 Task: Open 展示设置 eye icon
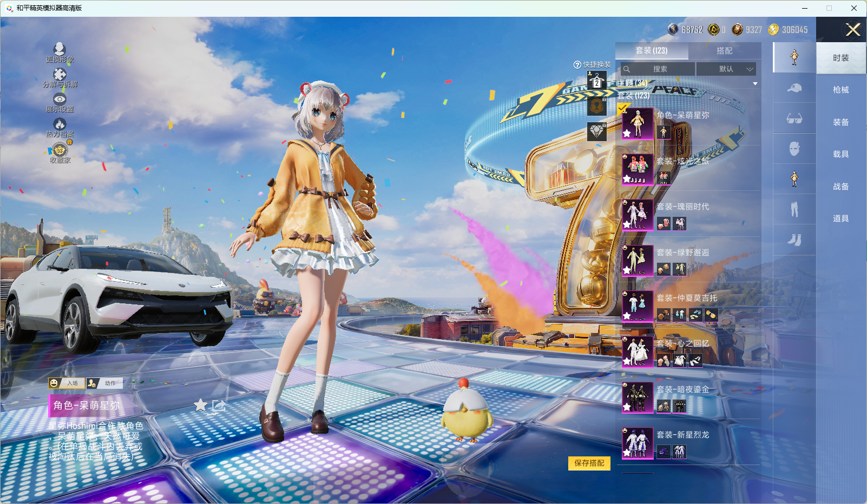(60, 99)
